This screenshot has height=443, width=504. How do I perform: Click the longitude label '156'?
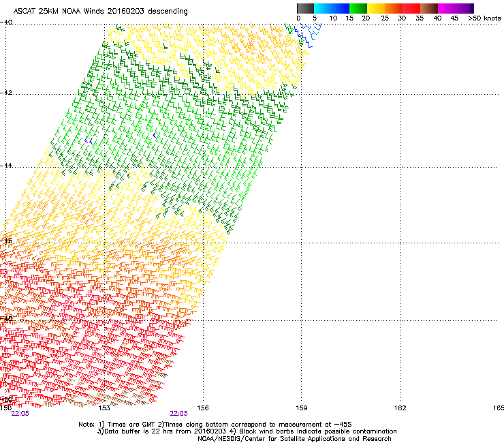coord(203,408)
